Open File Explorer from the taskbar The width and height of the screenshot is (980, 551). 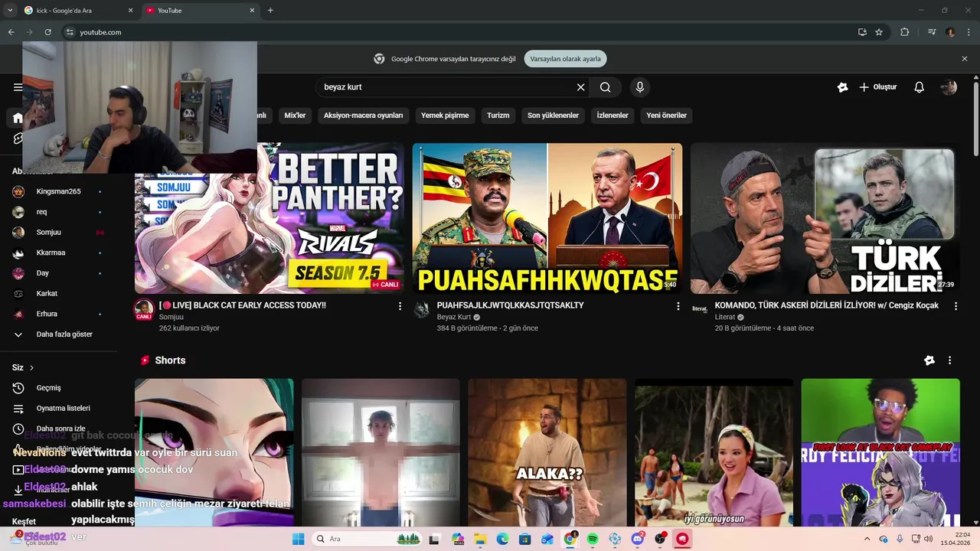[x=480, y=539]
